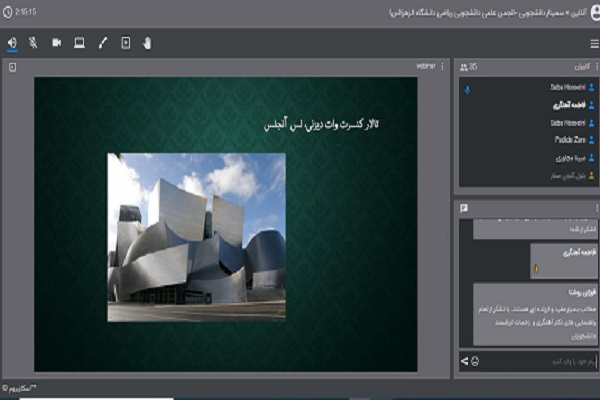Click the slide title تالار کنسرت والت دیزنی

pos(321,124)
